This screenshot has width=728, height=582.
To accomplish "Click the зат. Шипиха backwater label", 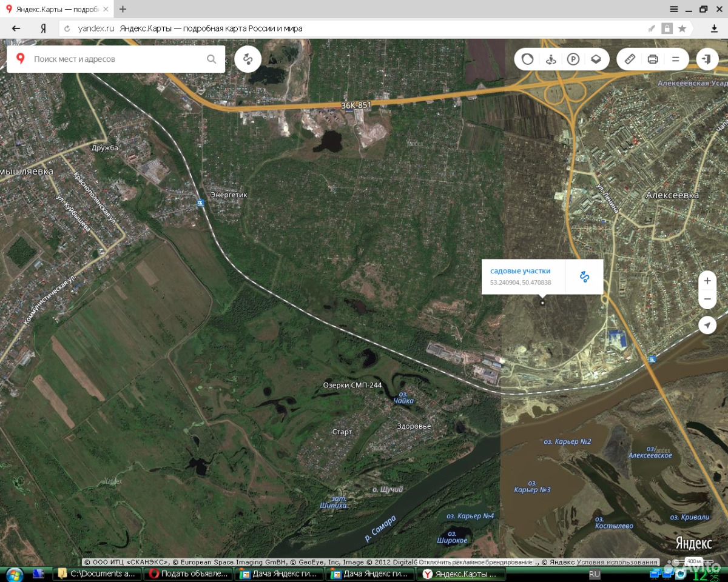I will coord(334,502).
